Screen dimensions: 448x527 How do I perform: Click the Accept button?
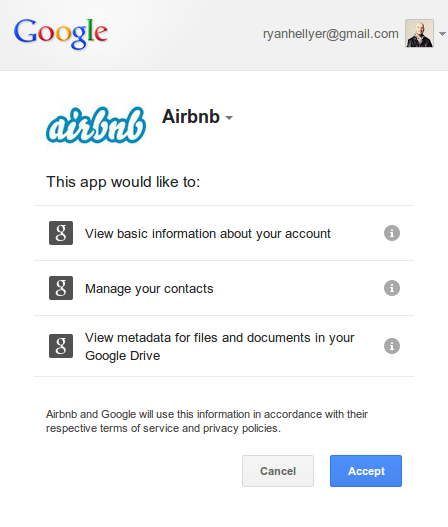point(366,471)
